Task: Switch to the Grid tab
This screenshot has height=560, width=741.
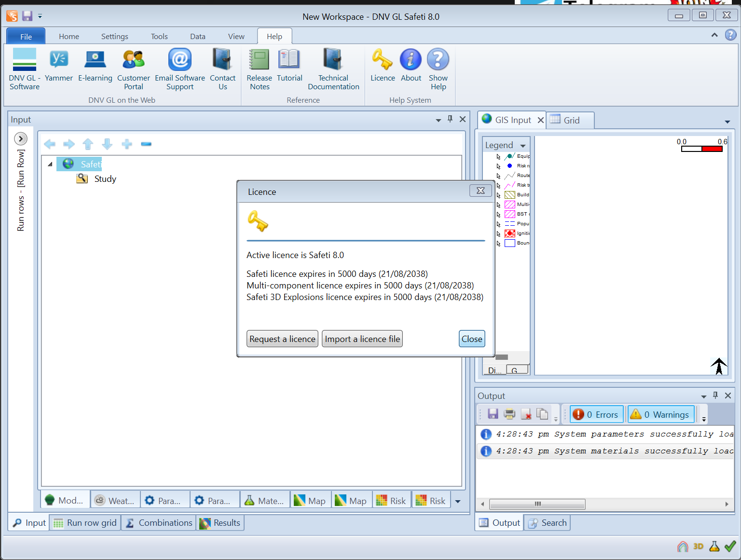Action: [570, 120]
